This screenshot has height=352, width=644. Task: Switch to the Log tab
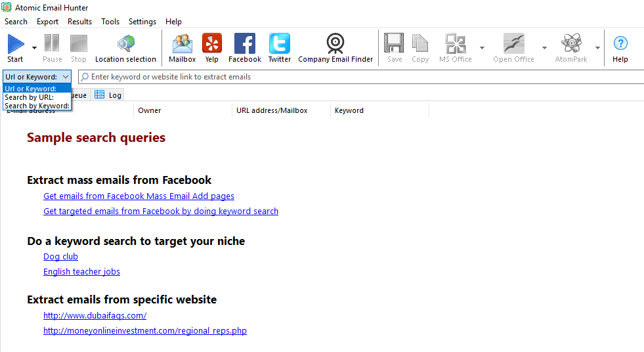click(108, 95)
